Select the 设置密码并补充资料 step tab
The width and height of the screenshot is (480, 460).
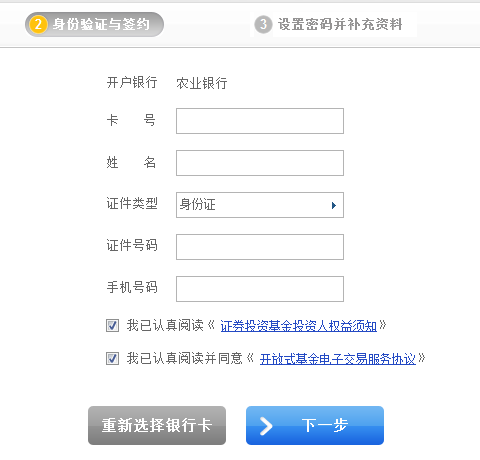(x=333, y=24)
